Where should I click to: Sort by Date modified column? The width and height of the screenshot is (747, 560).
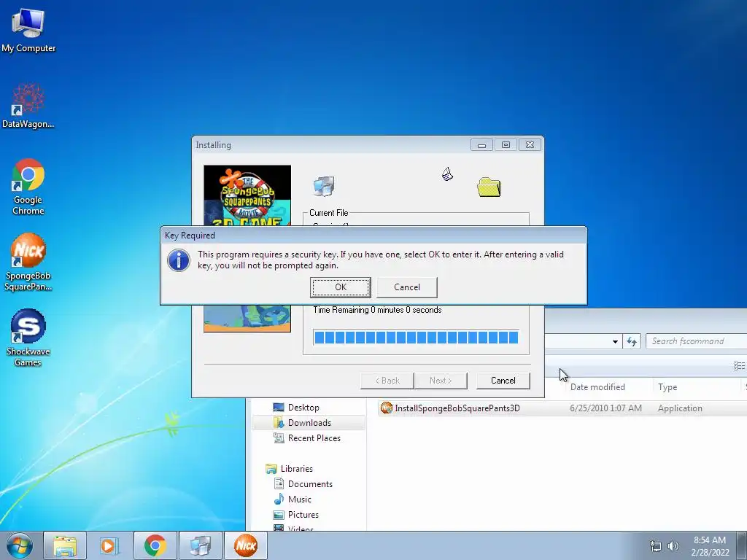coord(597,387)
